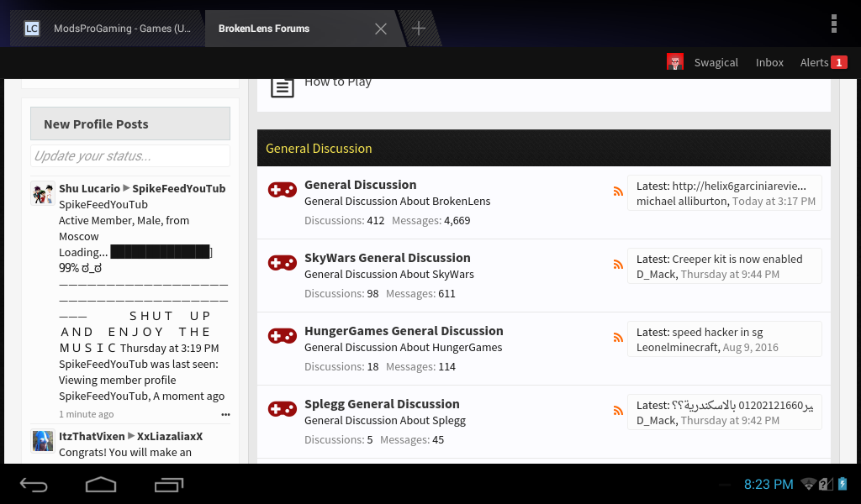861x504 pixels.
Task: Open the SkyWars General Discussion forum
Action: click(x=387, y=258)
